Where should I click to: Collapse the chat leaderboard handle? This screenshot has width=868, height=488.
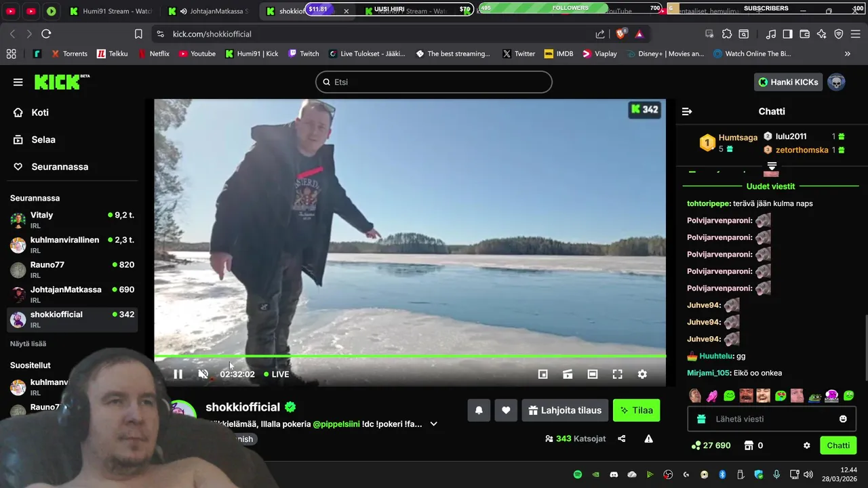[772, 165]
